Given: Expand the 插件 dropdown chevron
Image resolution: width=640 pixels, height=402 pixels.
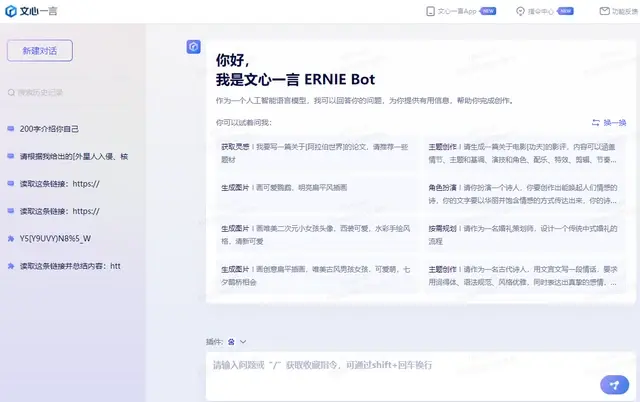Looking at the screenshot, I should [x=243, y=342].
